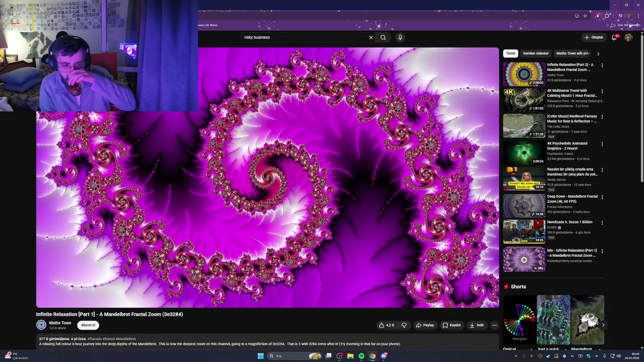The height and width of the screenshot is (362, 644).
Task: Open the Windows Start menu
Action: point(261,356)
